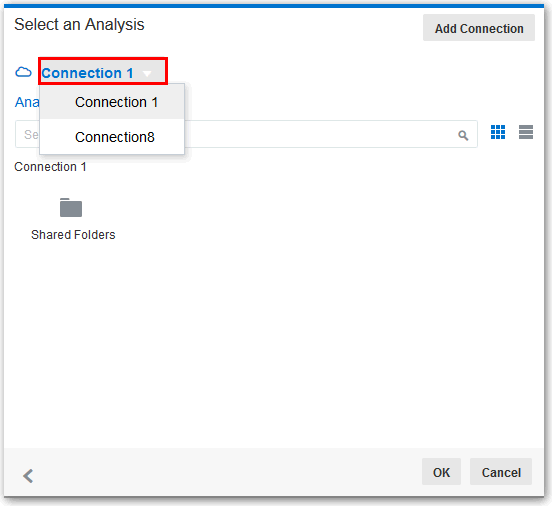Click the Connection 1 breadcrumb text
The width and height of the screenshot is (552, 506).
click(x=50, y=167)
